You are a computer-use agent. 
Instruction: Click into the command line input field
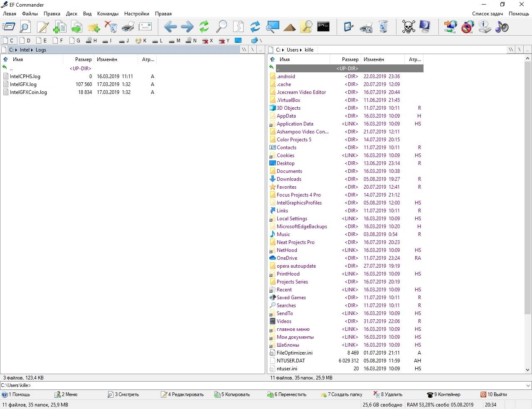[262, 385]
